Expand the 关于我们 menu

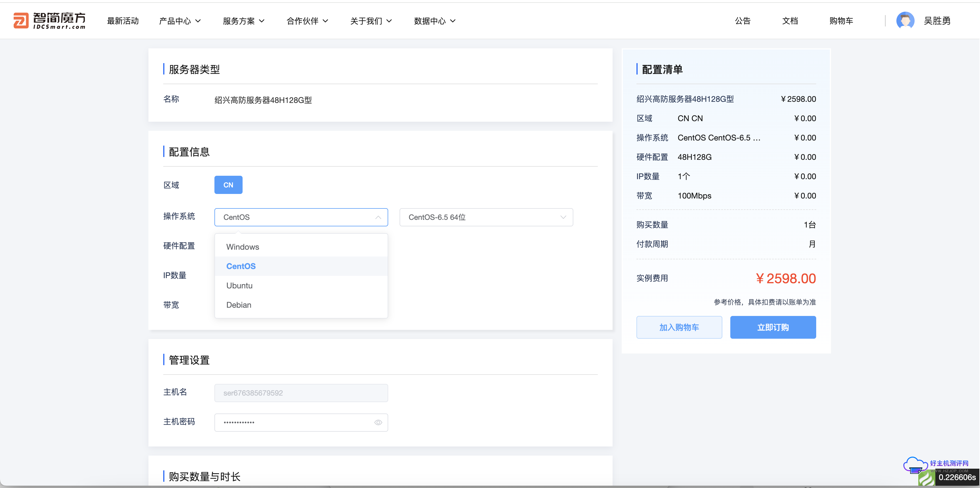371,21
